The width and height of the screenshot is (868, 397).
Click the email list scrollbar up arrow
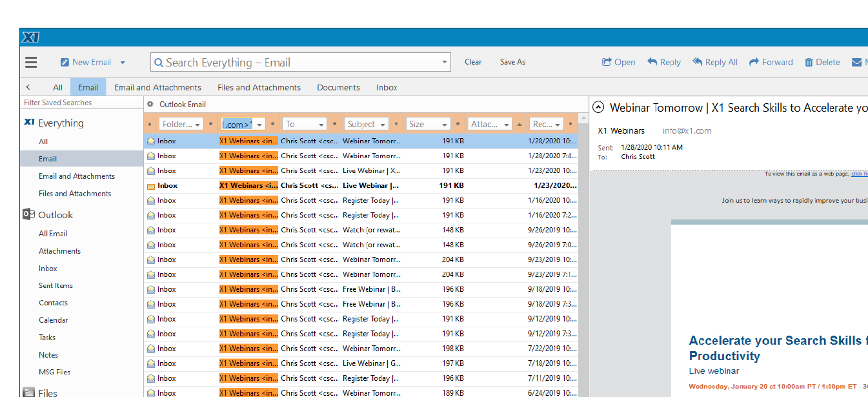(583, 119)
